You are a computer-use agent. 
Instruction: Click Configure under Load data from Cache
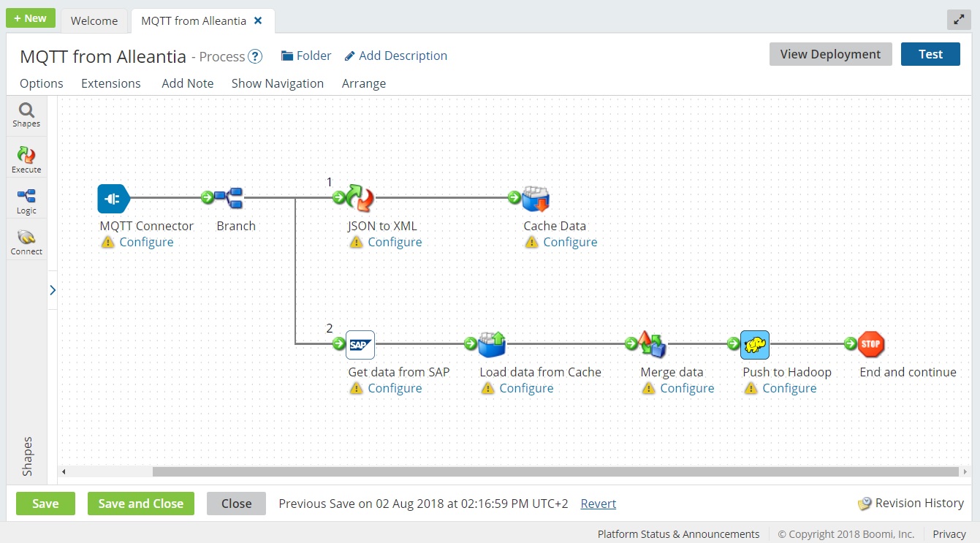tap(526, 388)
